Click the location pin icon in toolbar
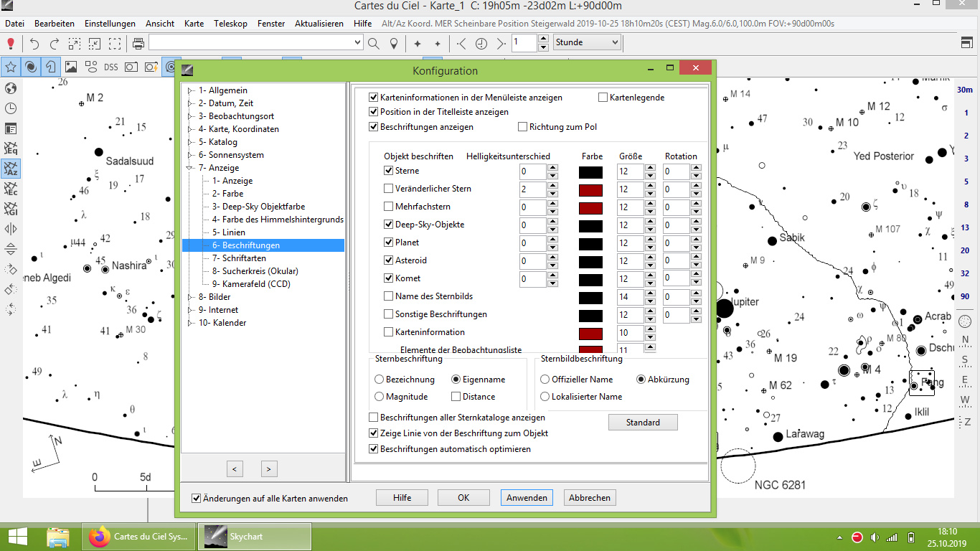This screenshot has width=980, height=551. pyautogui.click(x=394, y=43)
